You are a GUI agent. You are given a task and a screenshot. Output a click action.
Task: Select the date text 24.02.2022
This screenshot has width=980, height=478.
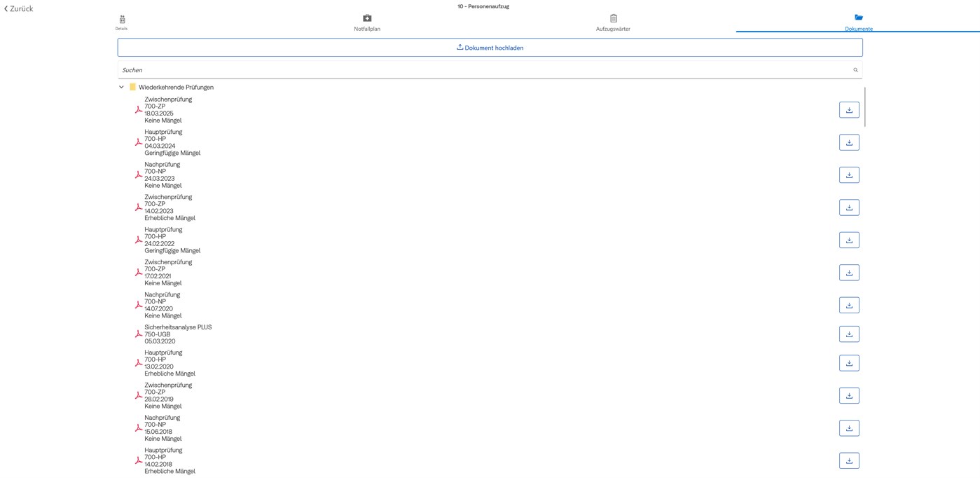tap(160, 243)
